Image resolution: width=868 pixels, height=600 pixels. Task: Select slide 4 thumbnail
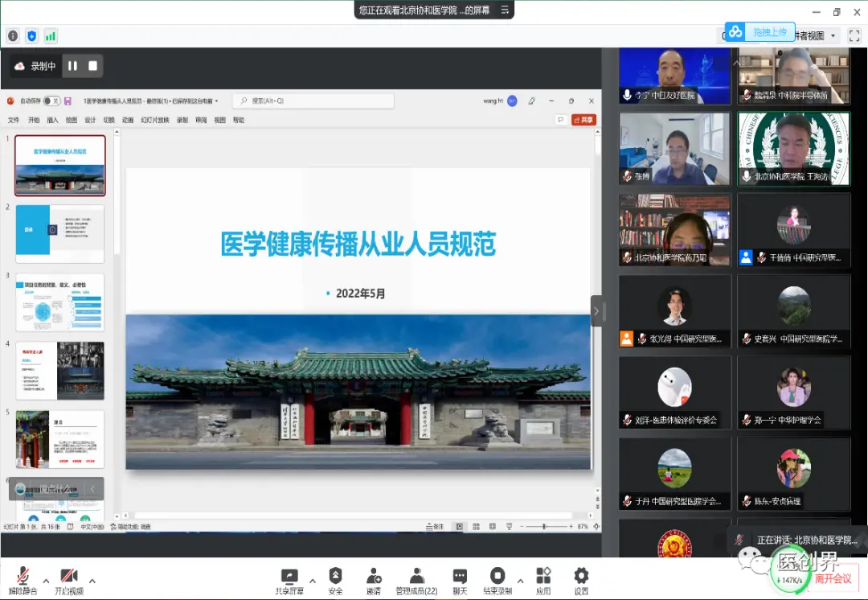[59, 371]
